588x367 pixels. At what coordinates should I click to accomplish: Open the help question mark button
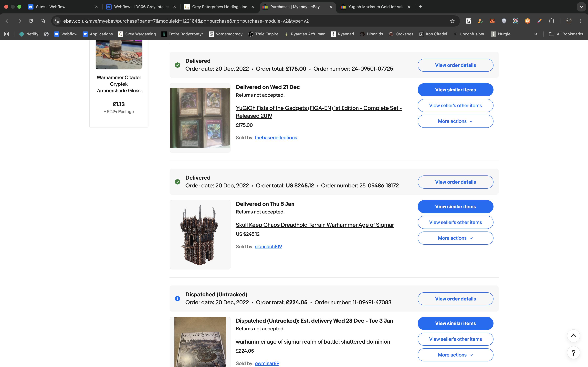(x=573, y=352)
